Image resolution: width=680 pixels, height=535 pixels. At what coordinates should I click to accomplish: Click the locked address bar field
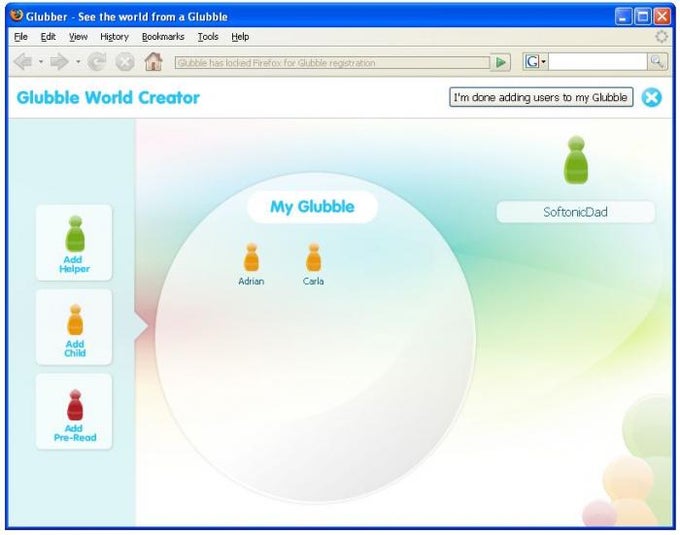(332, 63)
